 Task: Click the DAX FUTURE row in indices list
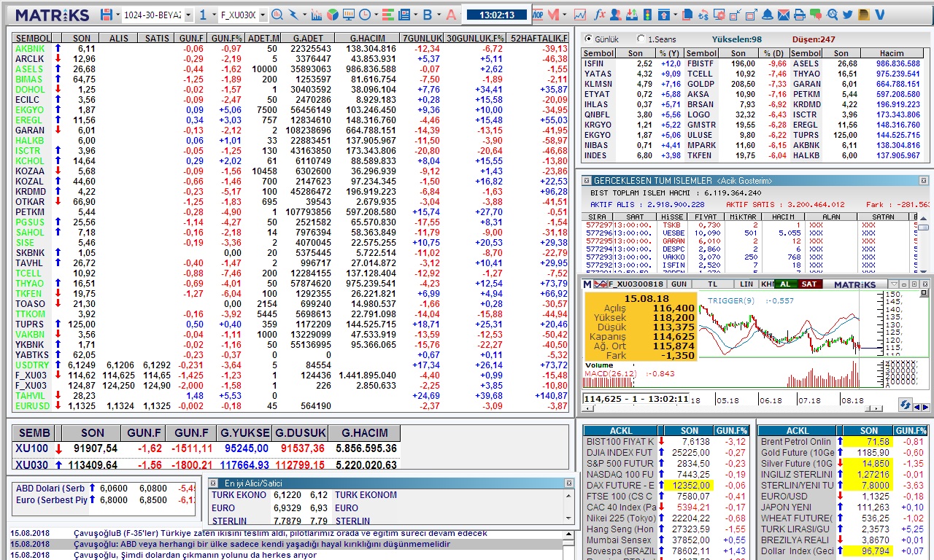point(667,485)
